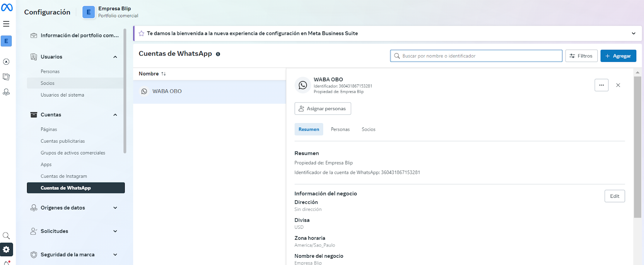
Task: Click the Identificador 360431867153281 text in header
Action: tap(343, 86)
